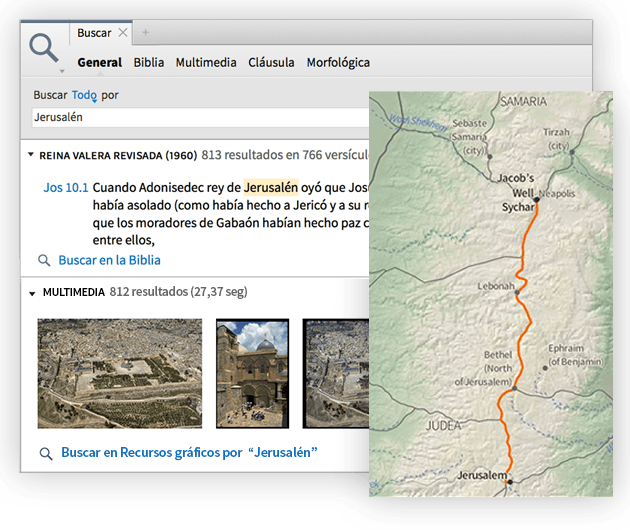This screenshot has width=630, height=530.
Task: Select the Buscar tab
Action: point(94,33)
